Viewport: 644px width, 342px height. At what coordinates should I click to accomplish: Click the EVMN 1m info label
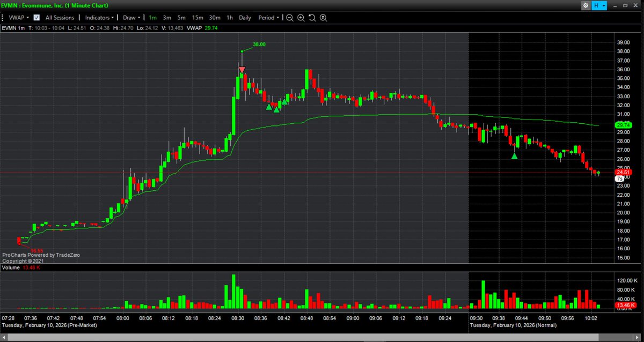13,28
